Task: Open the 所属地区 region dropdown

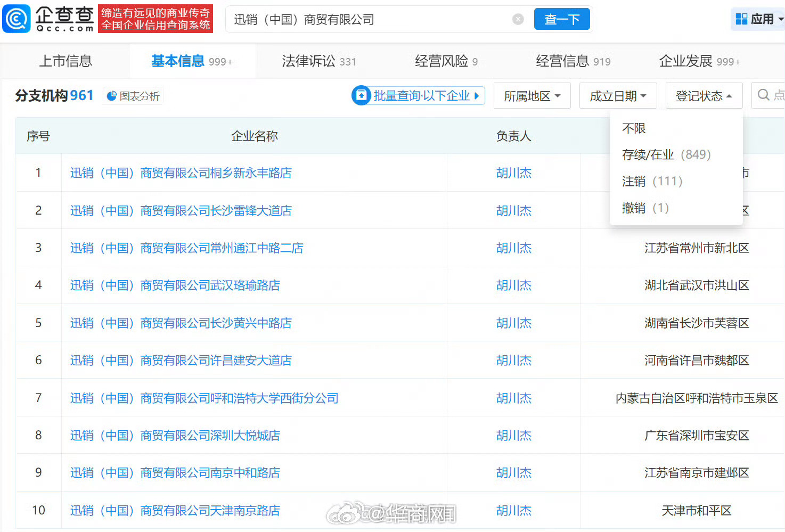Action: [531, 95]
